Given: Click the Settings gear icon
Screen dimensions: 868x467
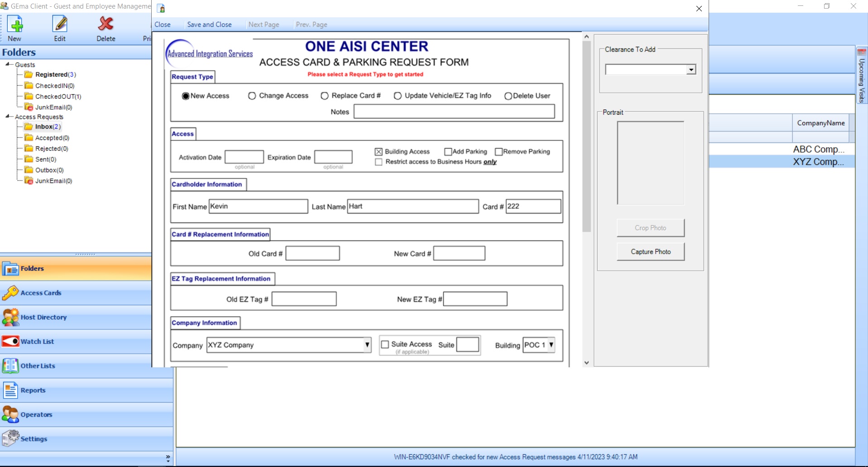Looking at the screenshot, I should coord(10,439).
